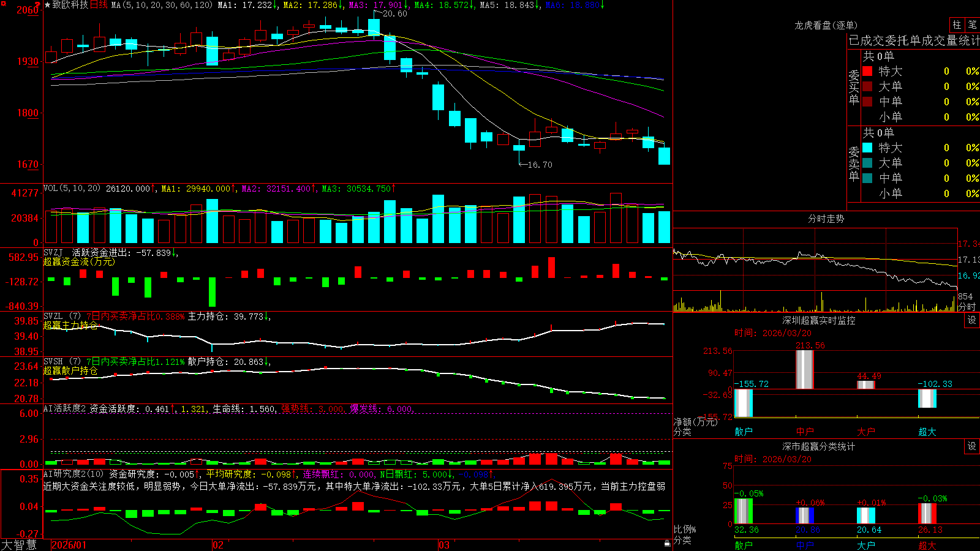Switch to 笔 tick view
Viewport: 980px width, 551px height.
[972, 24]
